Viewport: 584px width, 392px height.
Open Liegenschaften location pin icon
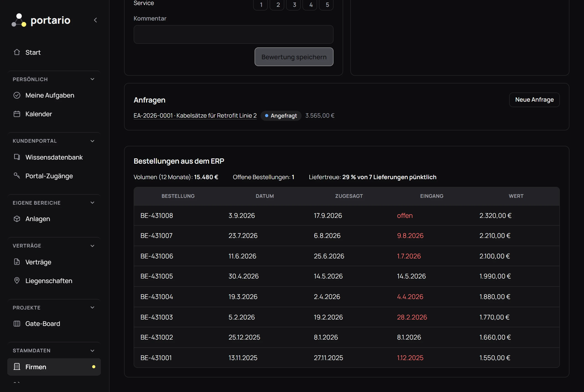[x=17, y=281]
